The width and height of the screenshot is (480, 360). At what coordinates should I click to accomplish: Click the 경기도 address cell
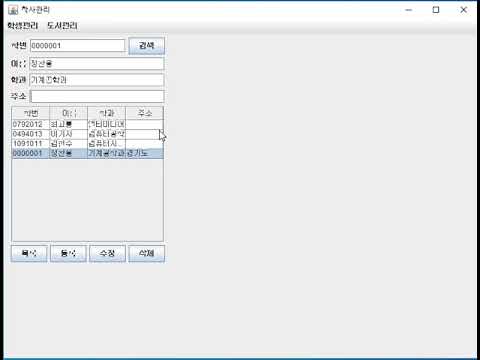[x=145, y=153]
